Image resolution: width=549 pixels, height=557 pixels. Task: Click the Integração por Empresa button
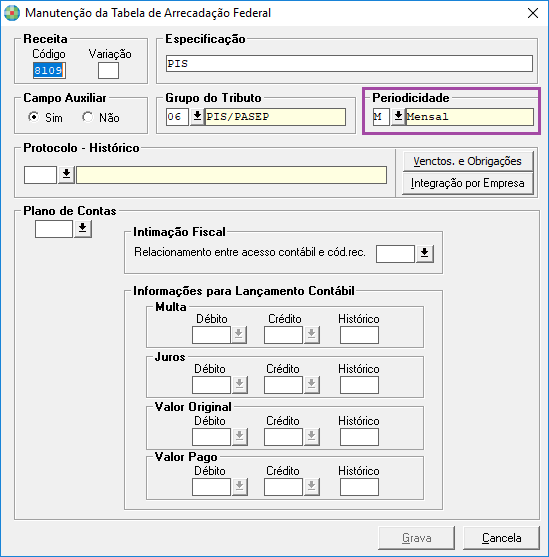[468, 183]
